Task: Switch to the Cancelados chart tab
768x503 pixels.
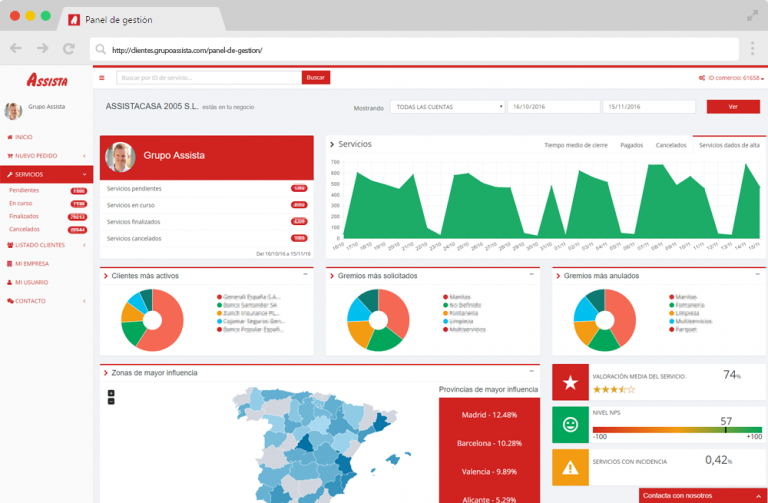Action: (670, 145)
